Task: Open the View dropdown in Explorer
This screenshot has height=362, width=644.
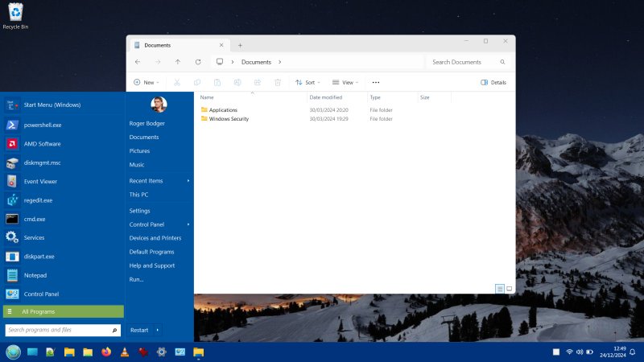Action: pos(346,82)
